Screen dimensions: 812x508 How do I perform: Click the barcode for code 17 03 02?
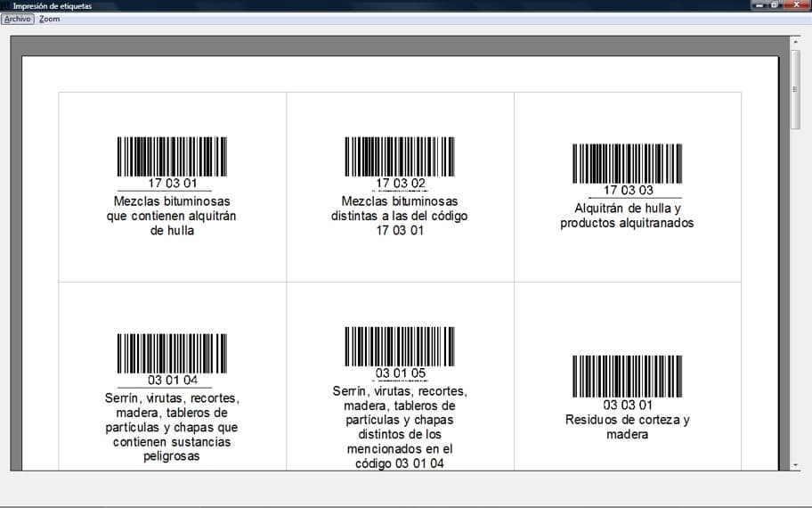pyautogui.click(x=400, y=157)
